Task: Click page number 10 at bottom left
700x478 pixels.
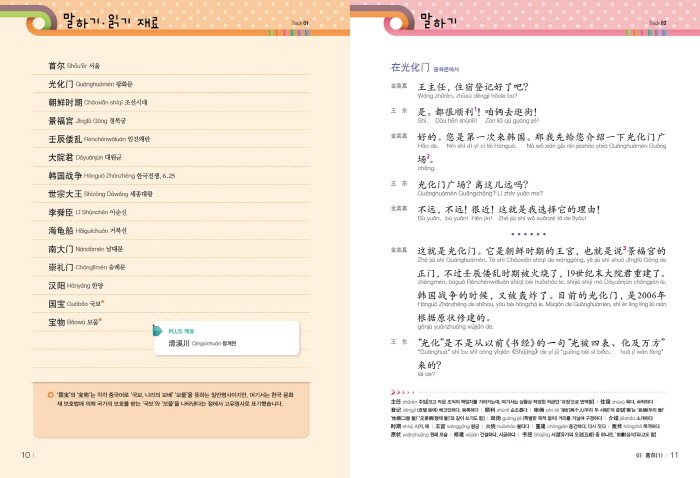Action: (x=25, y=456)
